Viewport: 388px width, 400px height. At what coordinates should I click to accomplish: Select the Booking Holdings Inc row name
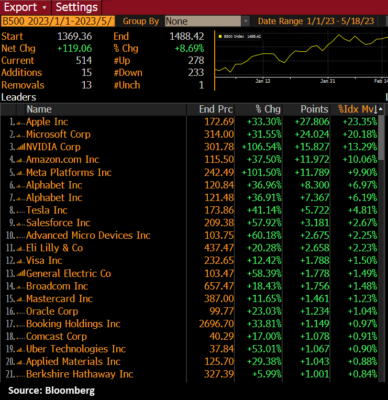73,324
